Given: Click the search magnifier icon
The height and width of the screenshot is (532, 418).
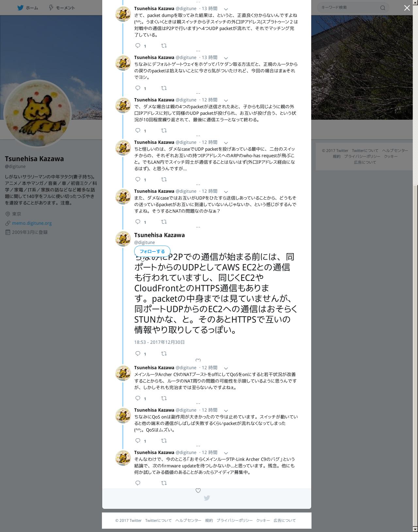Looking at the screenshot, I should click(383, 8).
